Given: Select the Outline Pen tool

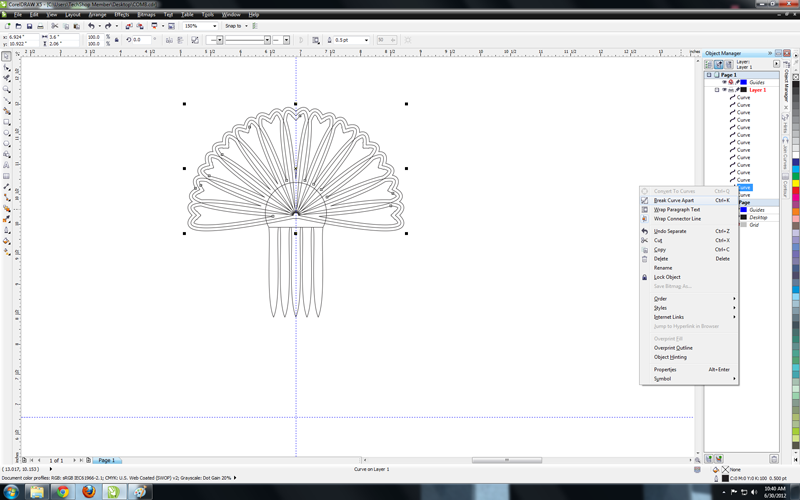Looking at the screenshot, I should pyautogui.click(x=7, y=230).
